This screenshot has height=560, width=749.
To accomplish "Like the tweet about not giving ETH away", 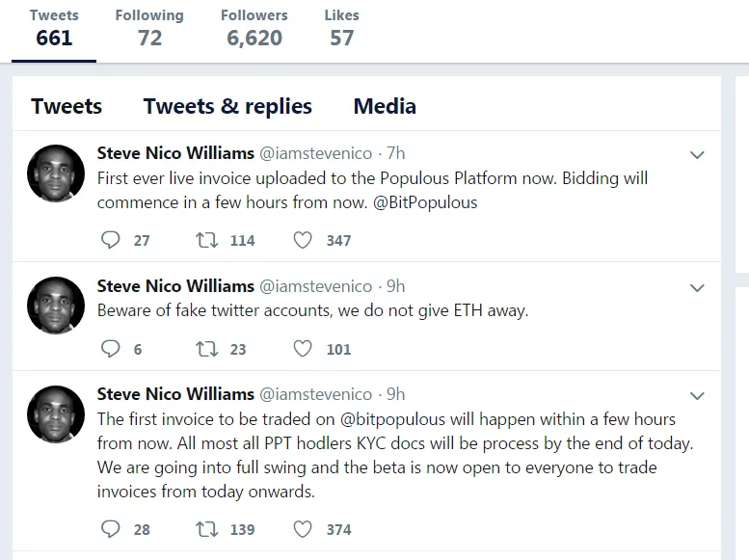I will (x=303, y=348).
